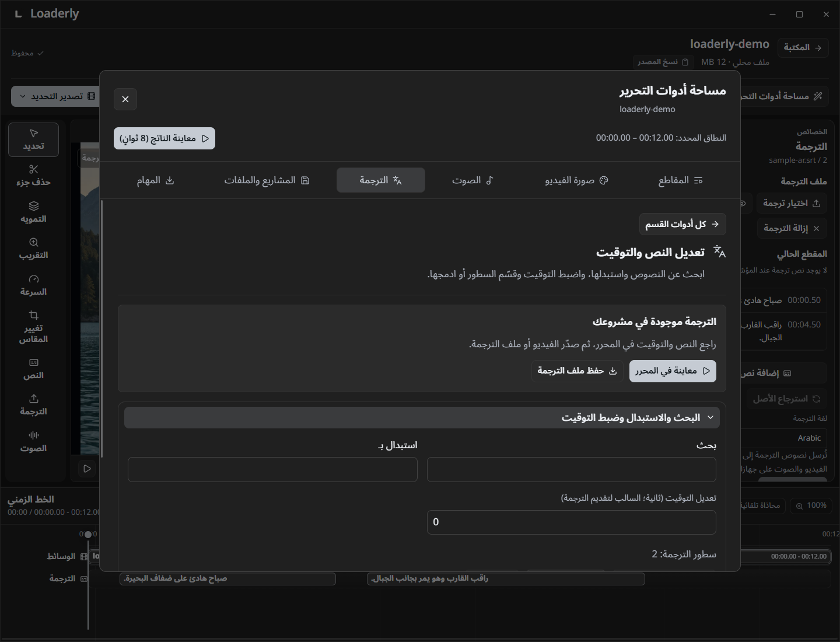
Task: Open the الصوت audio tool in sidebar
Action: pos(33,442)
